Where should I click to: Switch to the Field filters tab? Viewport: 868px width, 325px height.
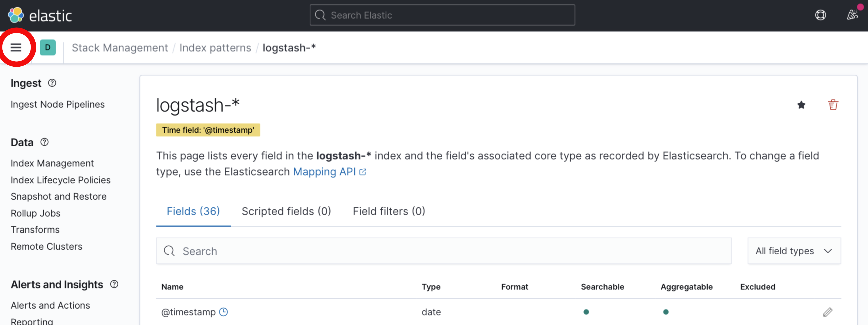tap(388, 211)
